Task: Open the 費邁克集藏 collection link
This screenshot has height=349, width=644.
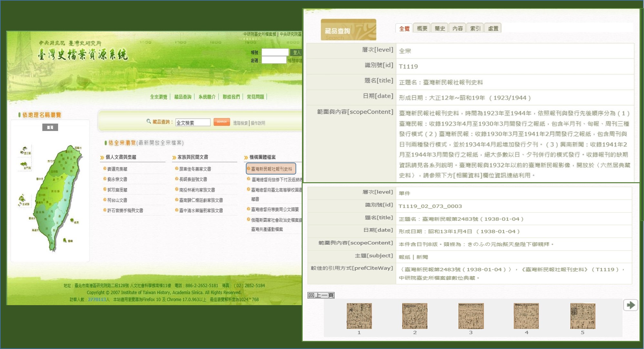Action: point(117,169)
